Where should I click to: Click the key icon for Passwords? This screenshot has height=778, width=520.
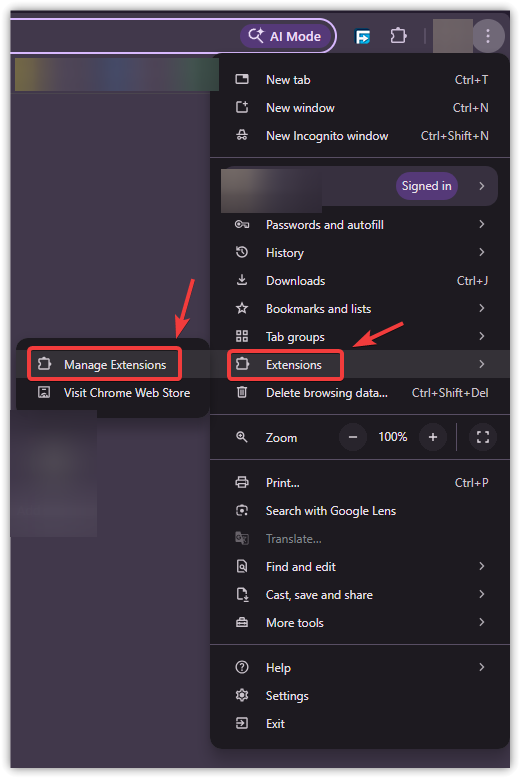point(242,224)
